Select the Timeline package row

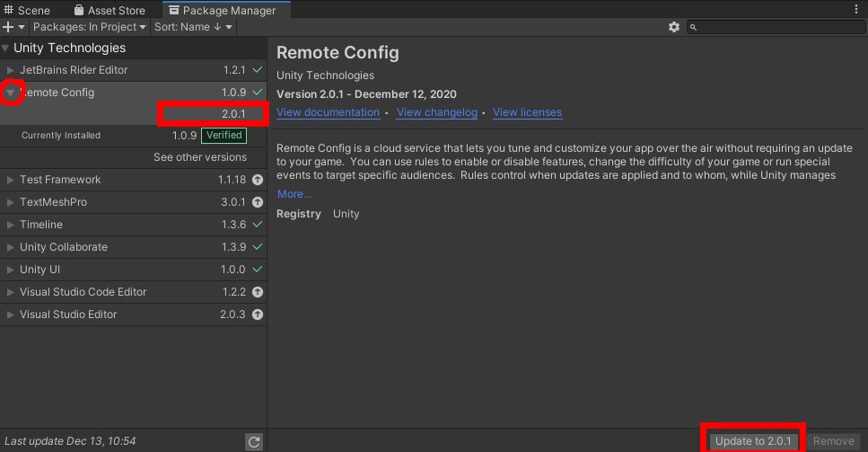pos(134,225)
